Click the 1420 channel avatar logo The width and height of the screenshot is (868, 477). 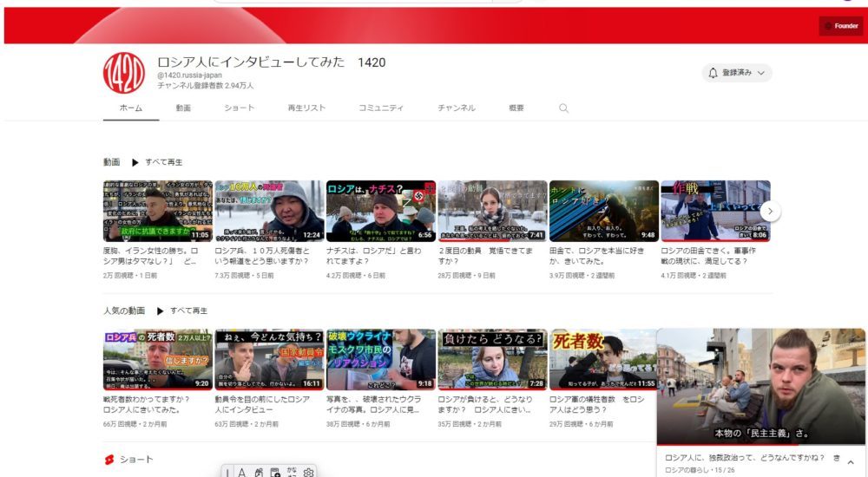(x=124, y=73)
